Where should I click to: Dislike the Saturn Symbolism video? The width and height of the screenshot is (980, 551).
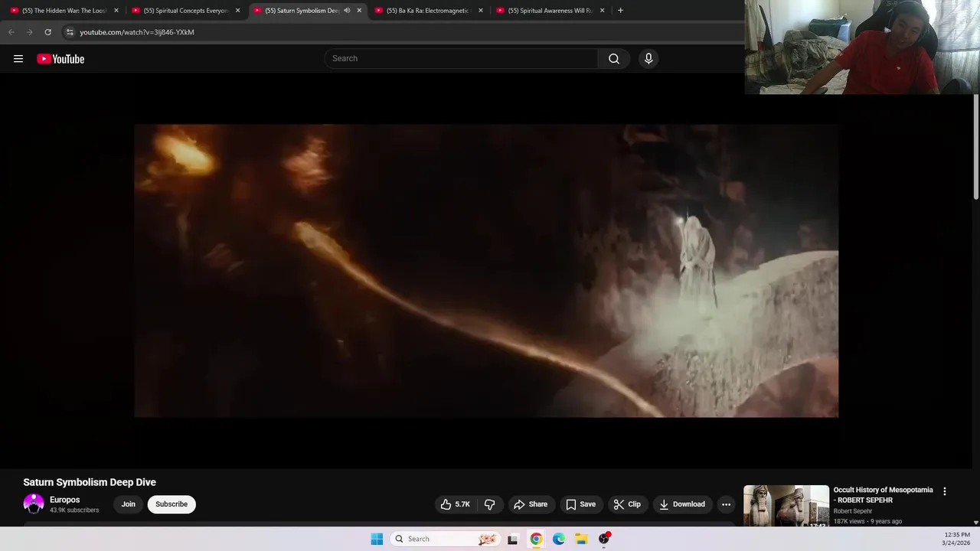pos(490,504)
